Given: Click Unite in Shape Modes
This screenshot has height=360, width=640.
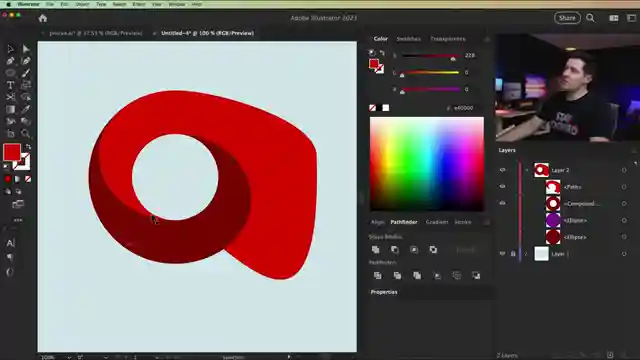Looking at the screenshot, I should pos(376,249).
